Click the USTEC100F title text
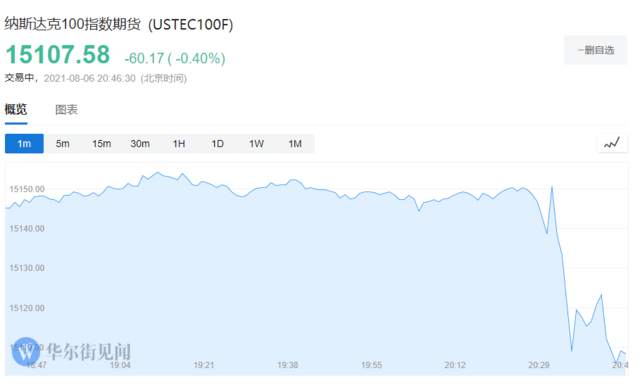 [x=190, y=25]
